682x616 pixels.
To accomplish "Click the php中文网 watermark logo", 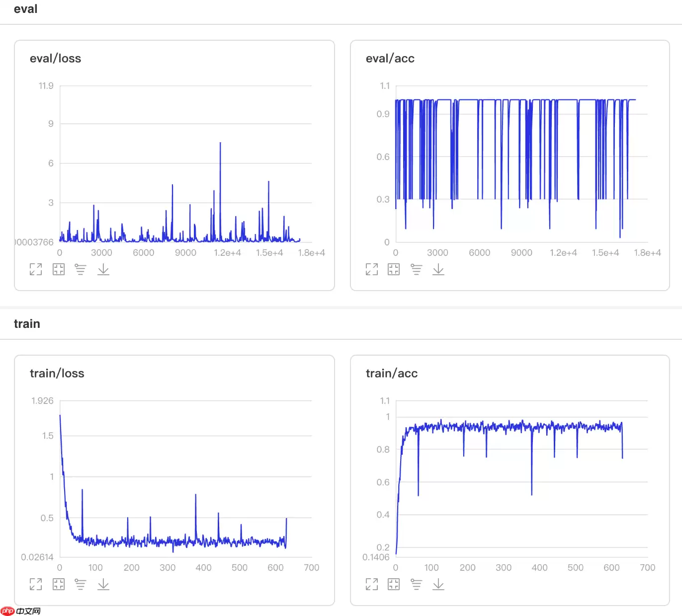I will click(21, 611).
